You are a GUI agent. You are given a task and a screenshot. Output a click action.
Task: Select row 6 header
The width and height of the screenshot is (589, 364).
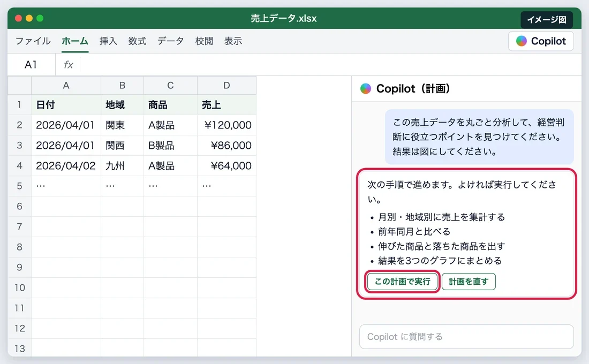coord(19,206)
